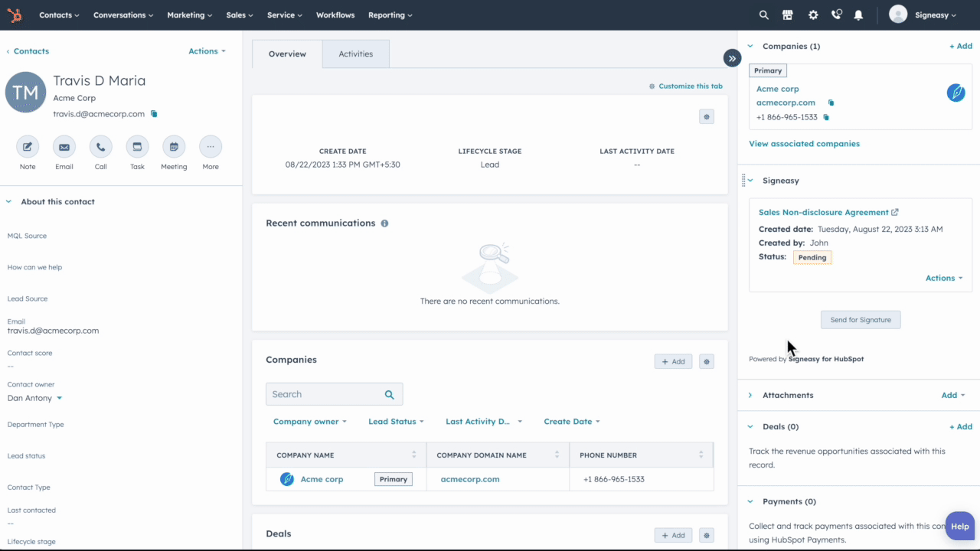Click View associated companies
Screen dimensions: 980x551
[x=804, y=144]
